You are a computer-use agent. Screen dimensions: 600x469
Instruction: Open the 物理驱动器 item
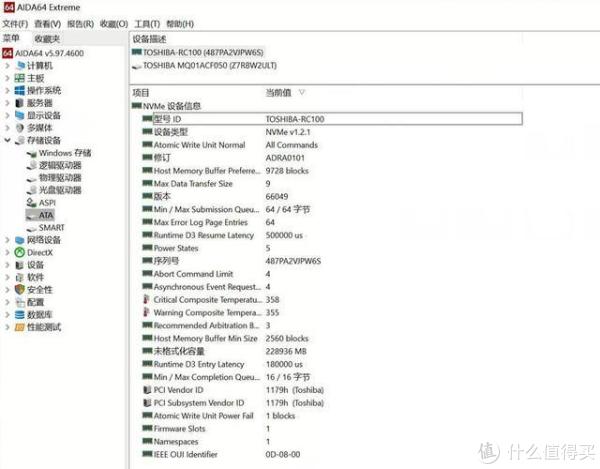[60, 178]
